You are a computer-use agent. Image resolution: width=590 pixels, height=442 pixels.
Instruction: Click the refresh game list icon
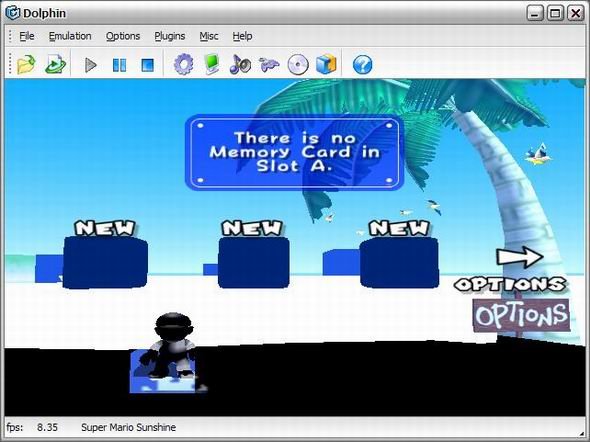tap(55, 64)
